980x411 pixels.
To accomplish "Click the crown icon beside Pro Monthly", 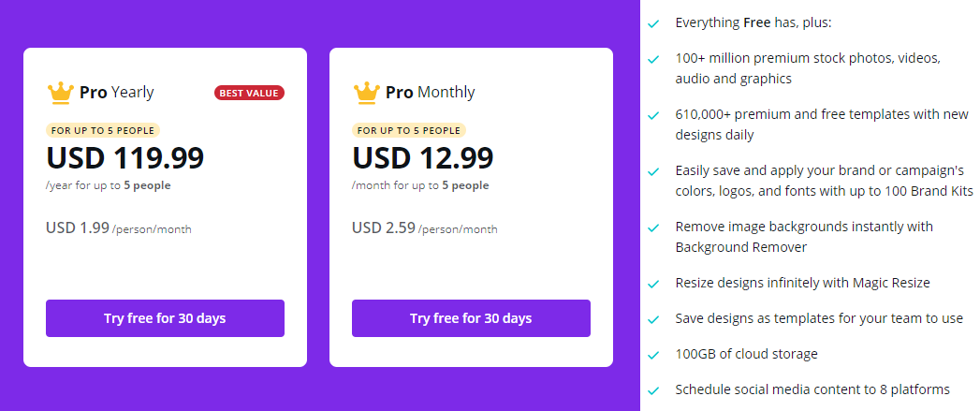I will (366, 92).
